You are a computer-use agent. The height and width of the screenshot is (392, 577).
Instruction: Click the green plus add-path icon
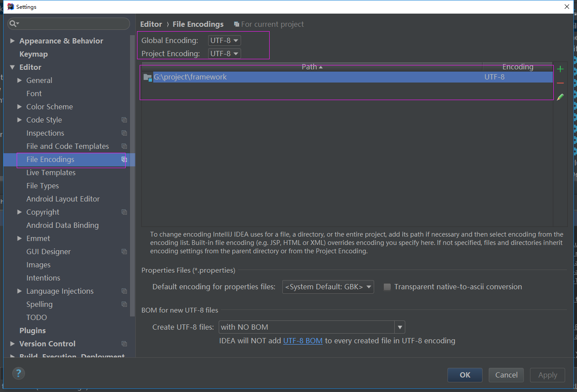tap(560, 69)
